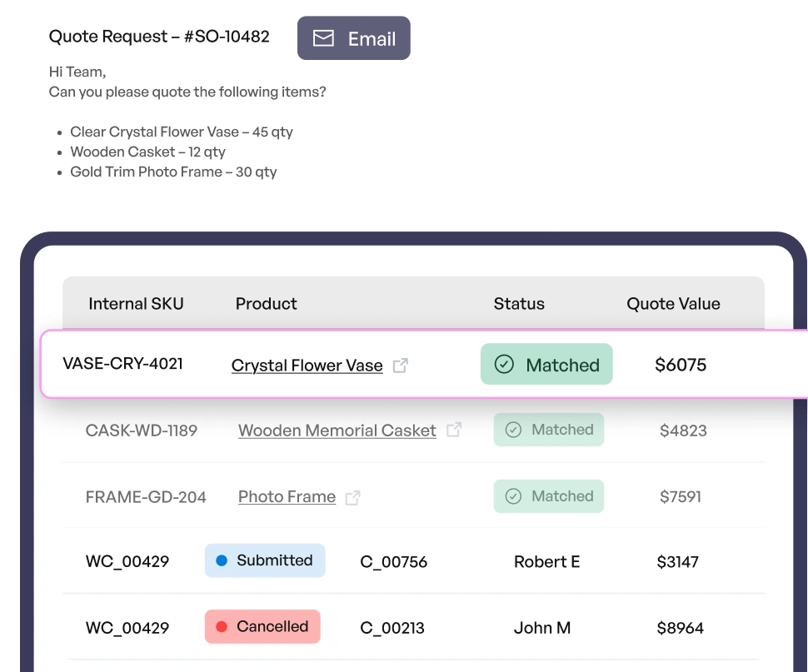Sort by Quote Value column header
Screen dimensions: 808x672
(673, 304)
